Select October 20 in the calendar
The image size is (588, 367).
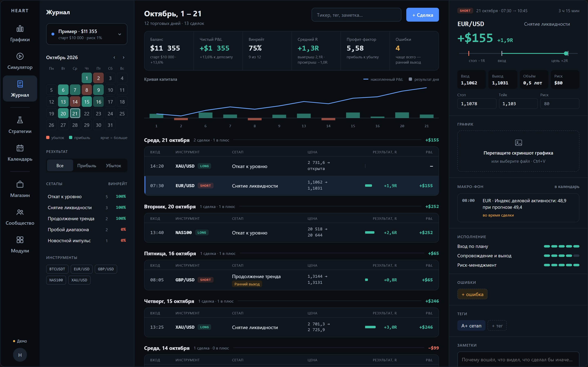pyautogui.click(x=63, y=113)
